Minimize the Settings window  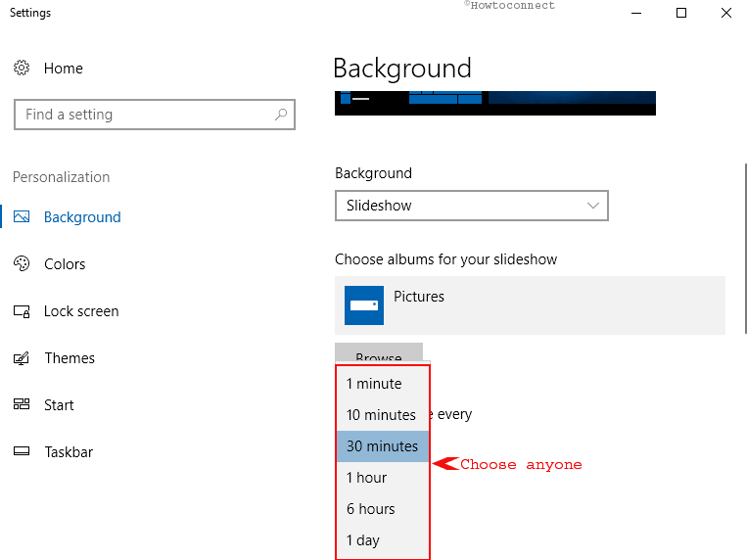(636, 13)
